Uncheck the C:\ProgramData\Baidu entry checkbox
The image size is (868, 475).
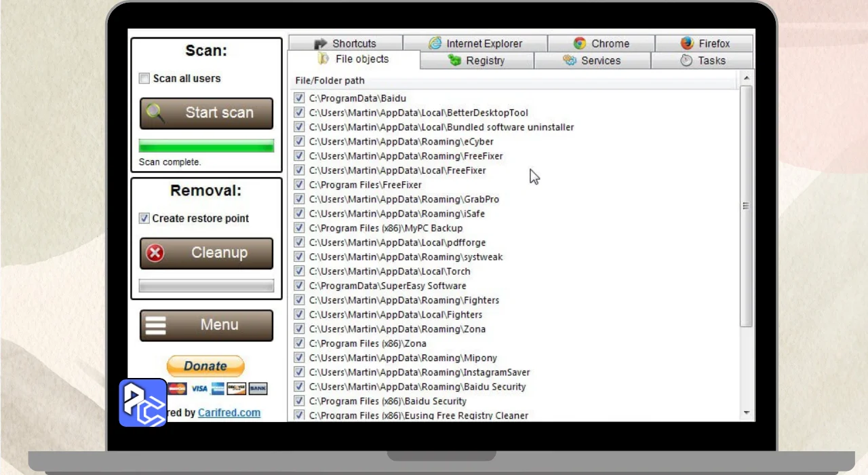pos(299,98)
